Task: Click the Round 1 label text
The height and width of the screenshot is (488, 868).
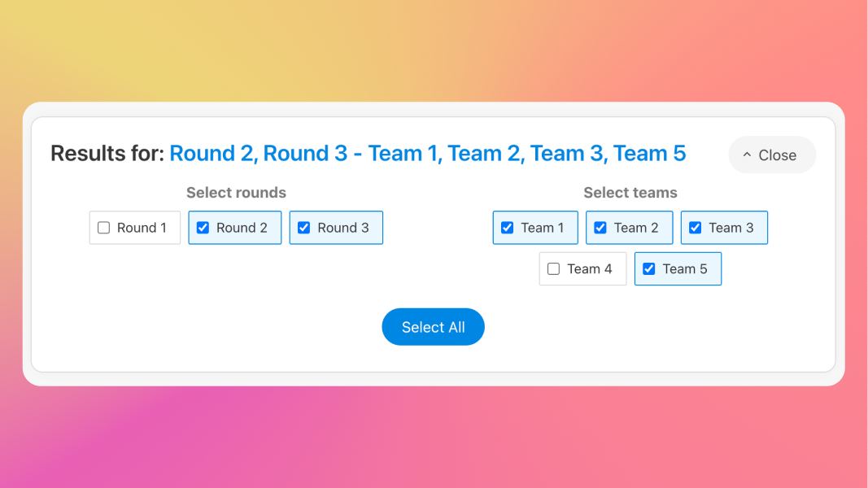Action: (x=142, y=228)
